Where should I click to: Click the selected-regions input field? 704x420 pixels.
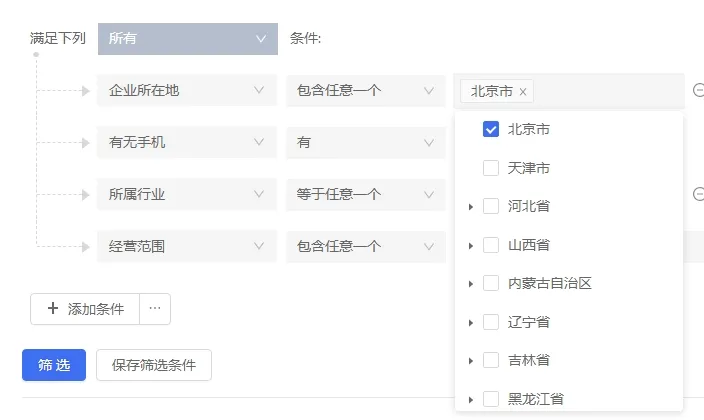(x=605, y=91)
